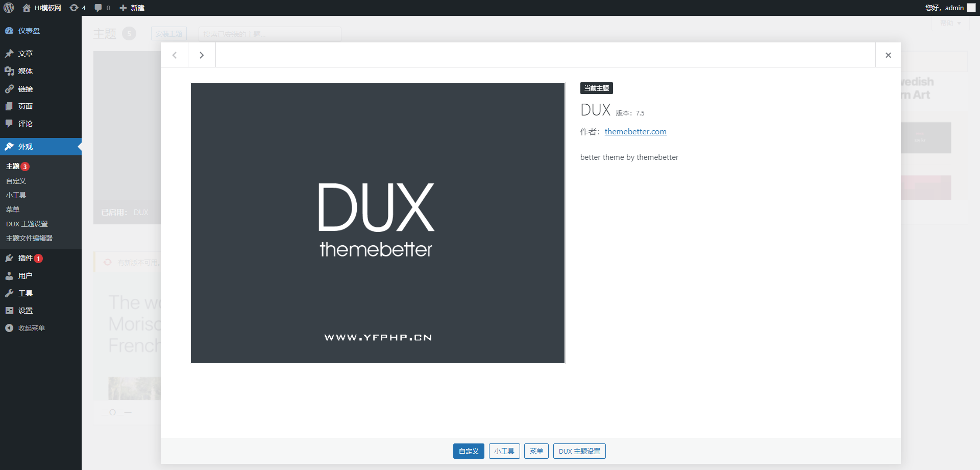The height and width of the screenshot is (470, 980).
Task: Click the 安装主题 button behind overlay
Action: pos(169,34)
